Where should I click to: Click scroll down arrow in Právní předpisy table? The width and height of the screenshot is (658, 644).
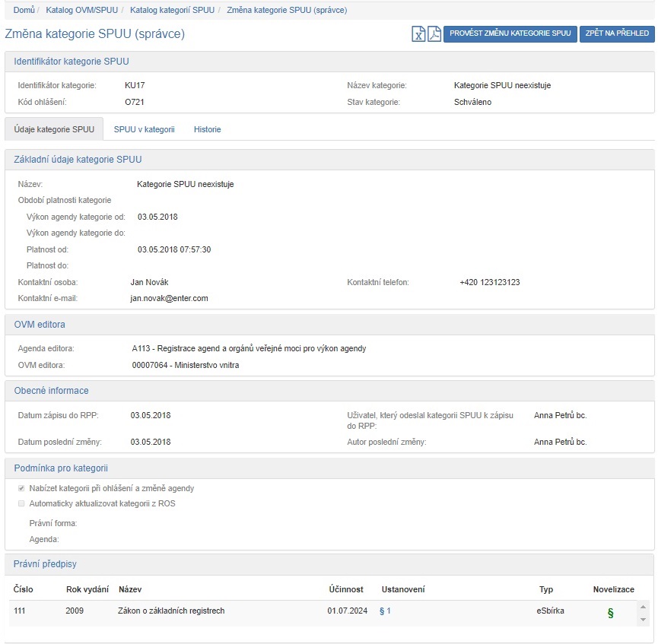pyautogui.click(x=644, y=620)
